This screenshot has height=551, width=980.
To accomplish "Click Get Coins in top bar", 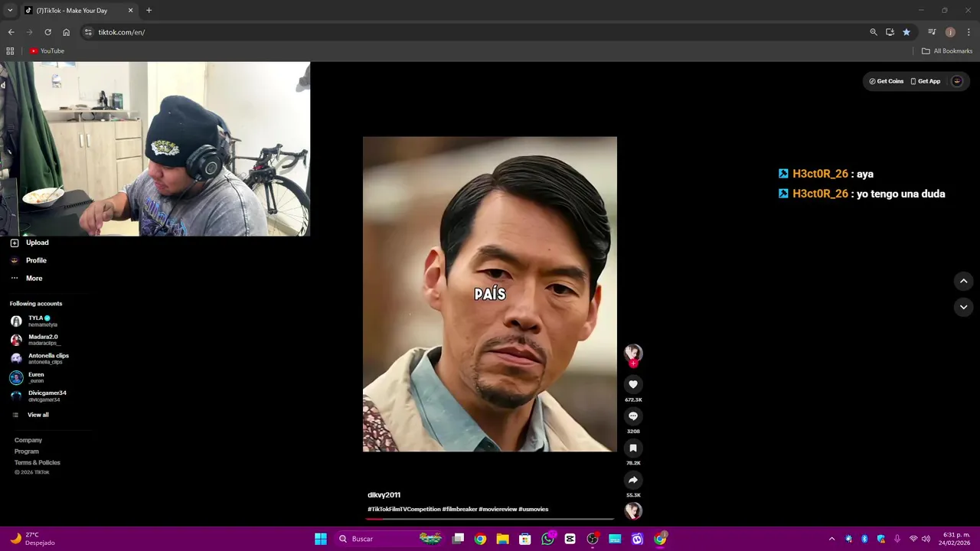I will 887,81.
